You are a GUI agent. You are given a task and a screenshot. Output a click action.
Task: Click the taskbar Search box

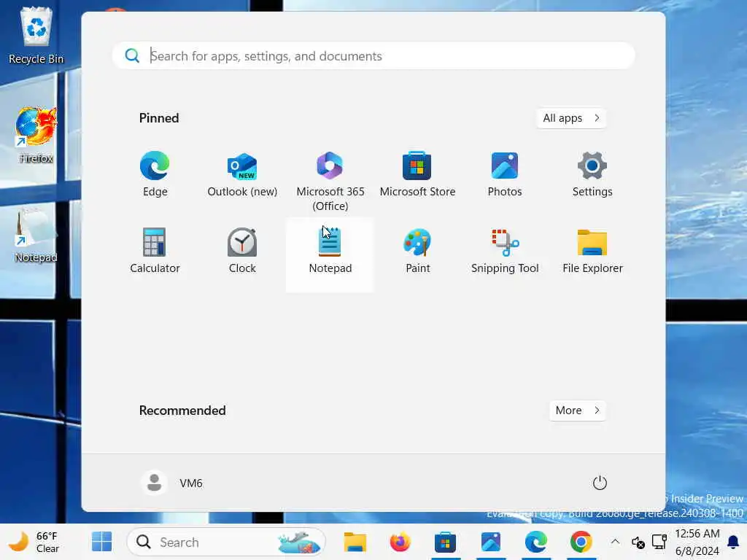coord(226,542)
